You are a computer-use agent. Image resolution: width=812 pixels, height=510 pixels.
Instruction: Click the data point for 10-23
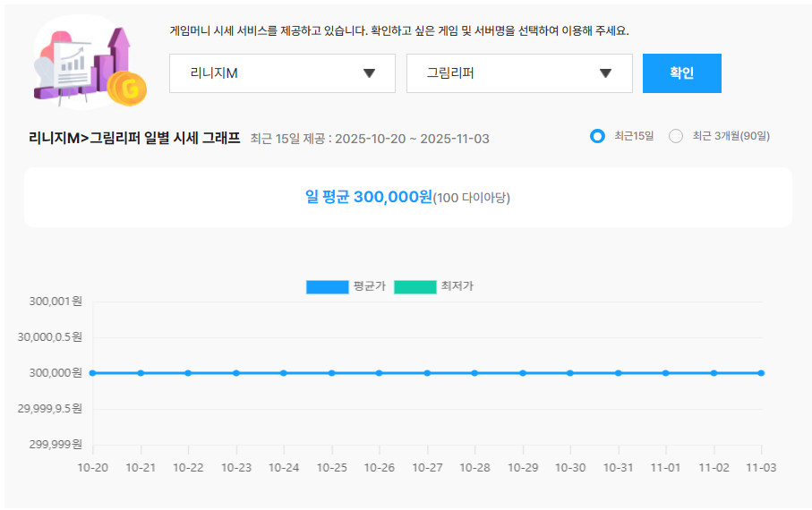tap(236, 373)
